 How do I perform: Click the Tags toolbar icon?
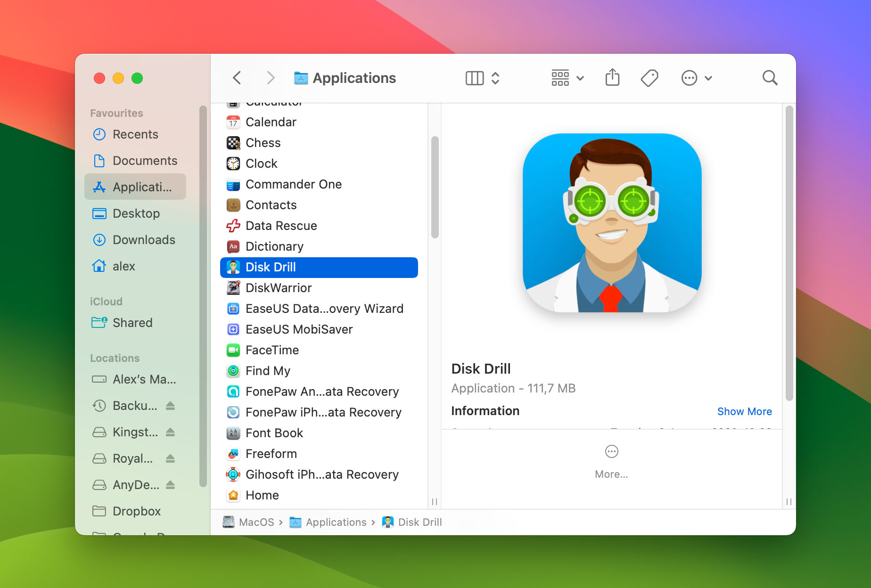[649, 78]
